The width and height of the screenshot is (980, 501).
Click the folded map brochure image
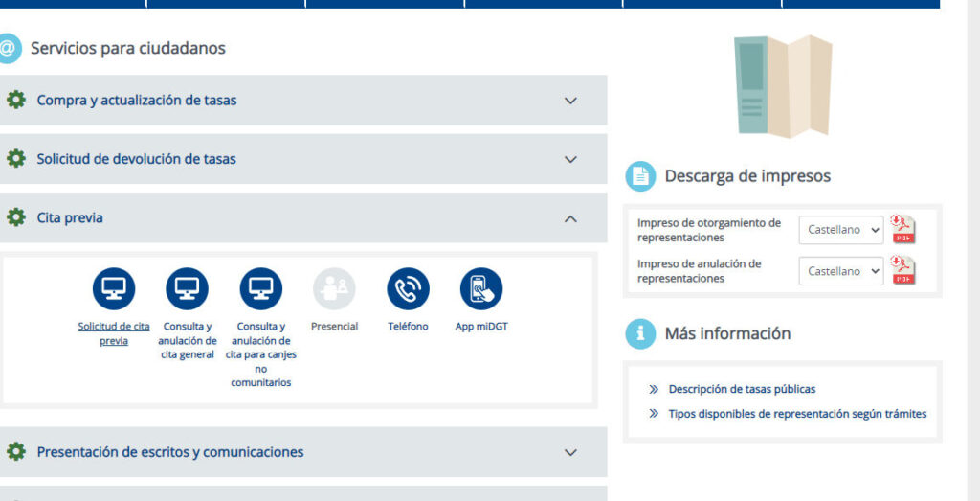(x=782, y=85)
